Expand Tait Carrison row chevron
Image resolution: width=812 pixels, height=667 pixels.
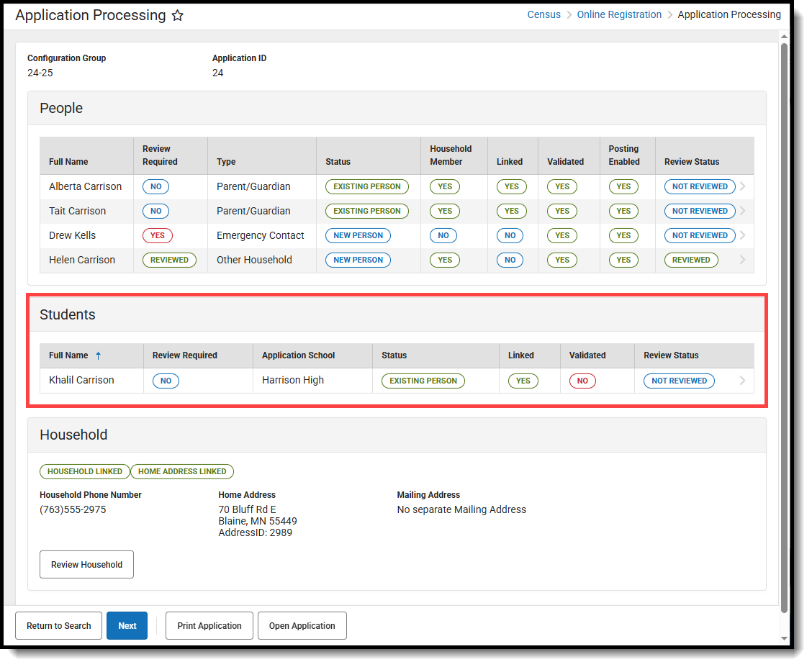pyautogui.click(x=743, y=211)
